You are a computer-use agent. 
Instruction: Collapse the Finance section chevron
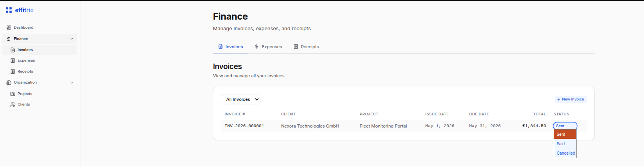[x=72, y=39]
